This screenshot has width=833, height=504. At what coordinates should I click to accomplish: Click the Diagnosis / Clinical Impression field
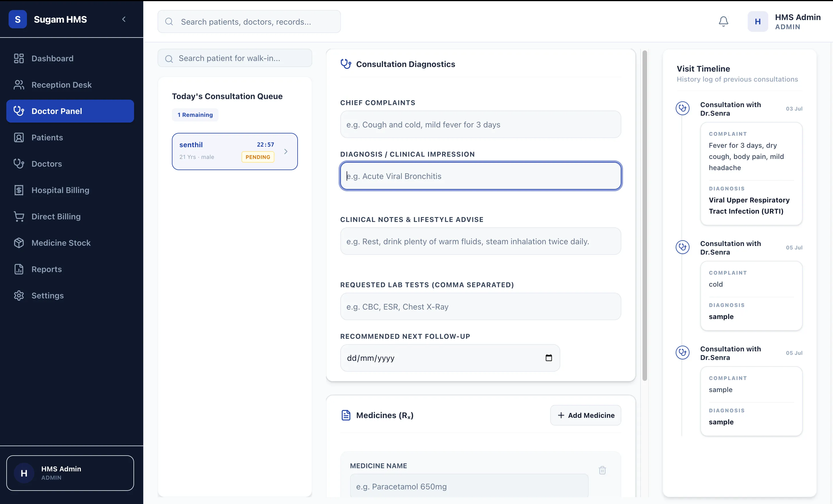[480, 176]
